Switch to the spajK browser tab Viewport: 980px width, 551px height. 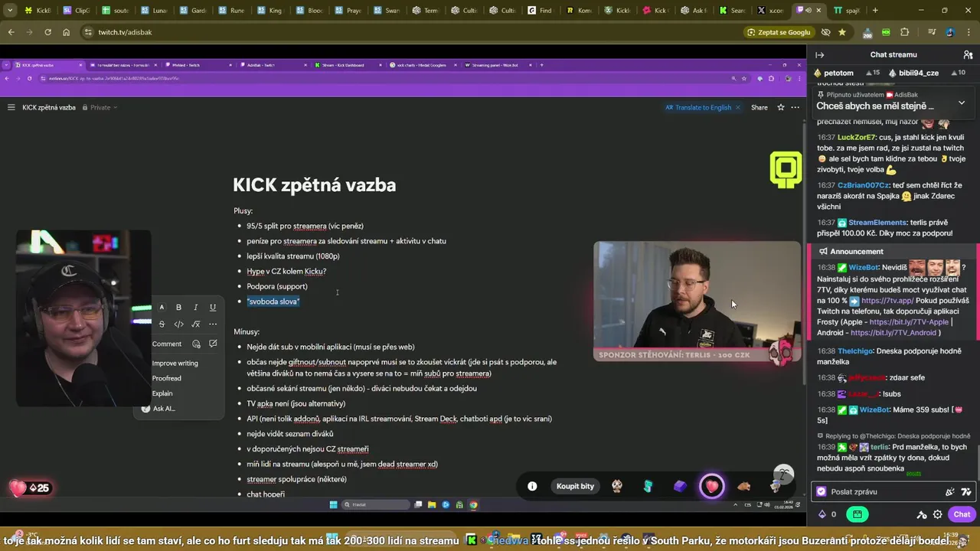click(x=848, y=10)
